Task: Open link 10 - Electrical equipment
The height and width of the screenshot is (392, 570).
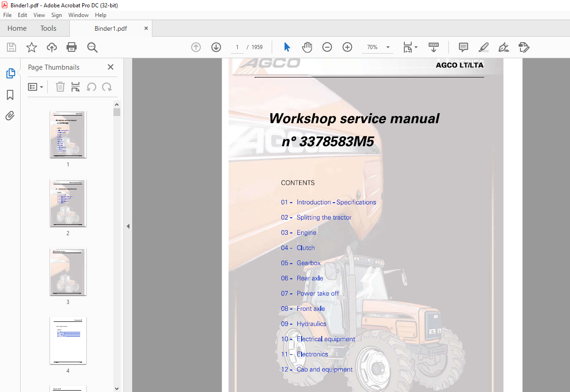Action: [318, 339]
